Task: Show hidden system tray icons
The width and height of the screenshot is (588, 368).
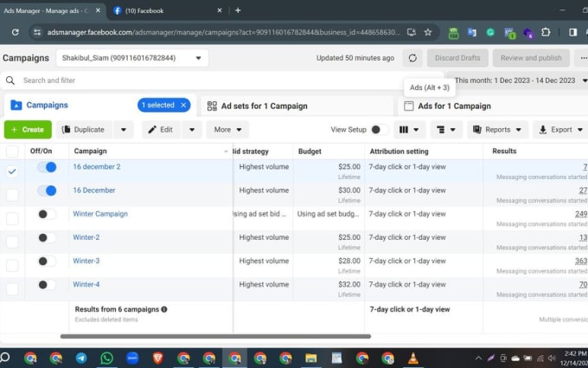Action: 478,358
